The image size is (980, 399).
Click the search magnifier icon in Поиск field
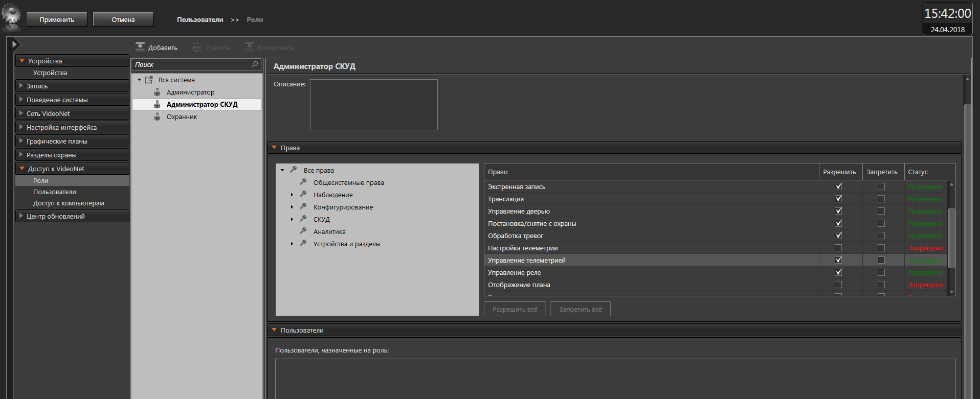tap(255, 64)
